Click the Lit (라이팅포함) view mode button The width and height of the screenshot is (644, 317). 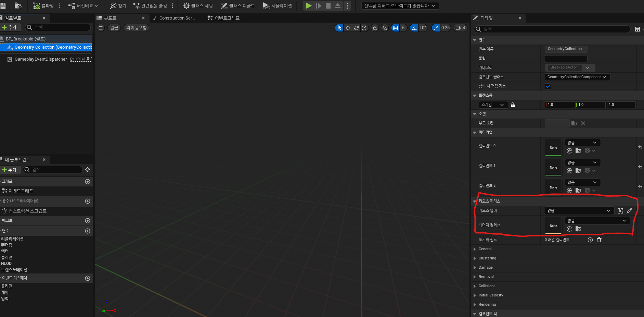pos(136,28)
